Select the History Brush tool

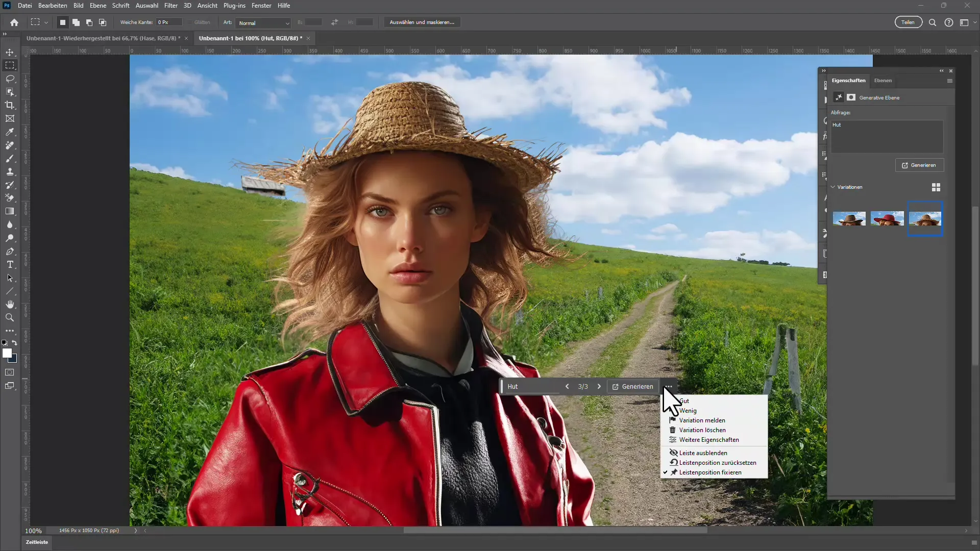click(x=10, y=185)
